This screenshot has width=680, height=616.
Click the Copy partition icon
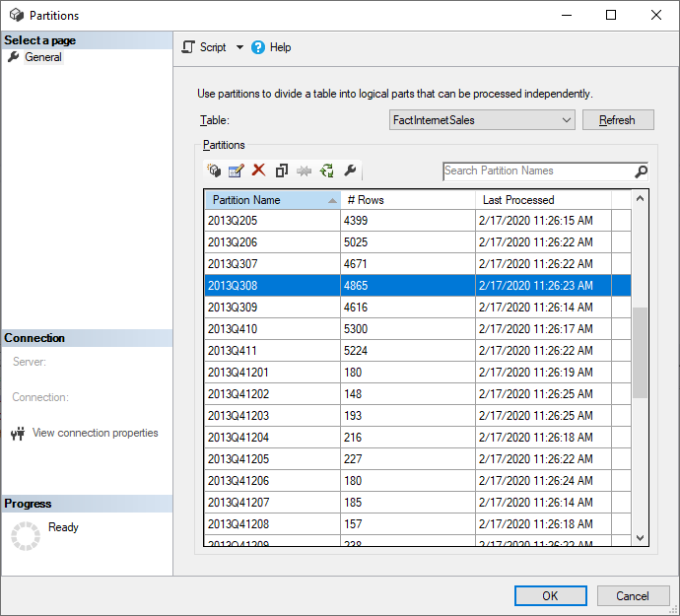coord(282,171)
